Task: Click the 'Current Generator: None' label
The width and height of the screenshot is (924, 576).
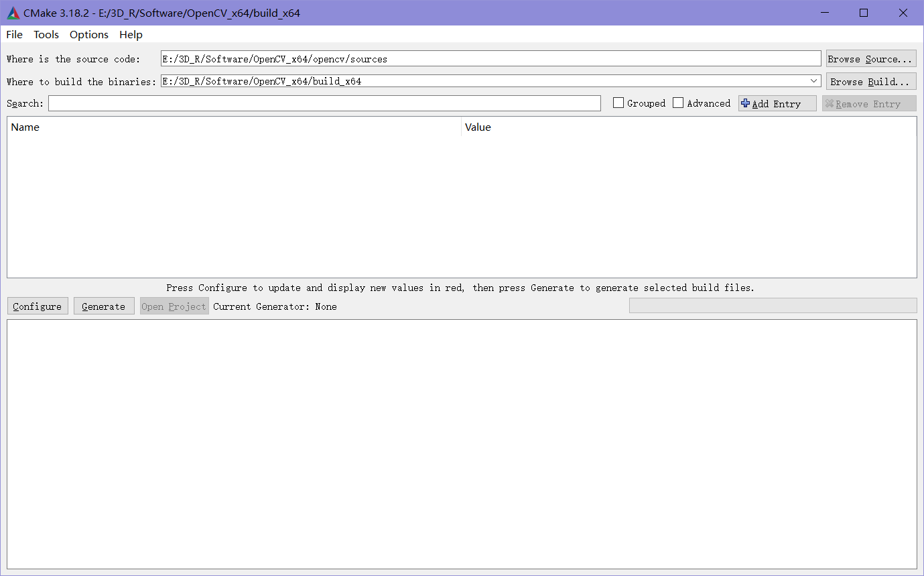Action: [275, 306]
